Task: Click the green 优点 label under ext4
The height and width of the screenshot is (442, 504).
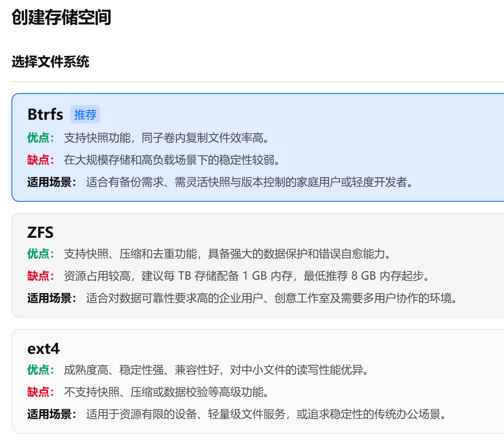Action: tap(41, 370)
